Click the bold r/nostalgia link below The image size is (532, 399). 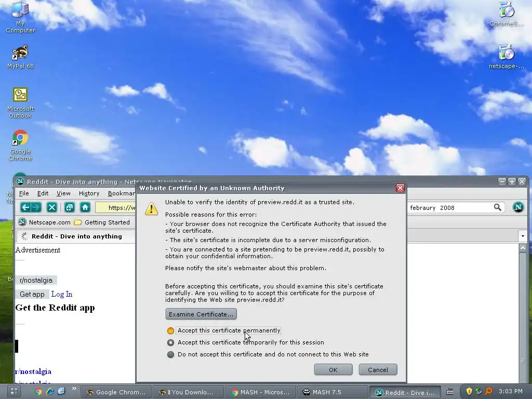(33, 371)
